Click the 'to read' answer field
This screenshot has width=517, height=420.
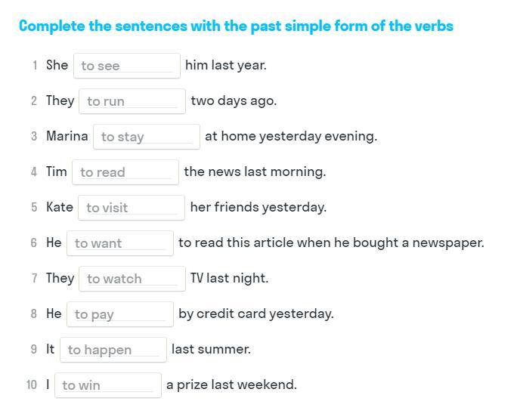(125, 172)
